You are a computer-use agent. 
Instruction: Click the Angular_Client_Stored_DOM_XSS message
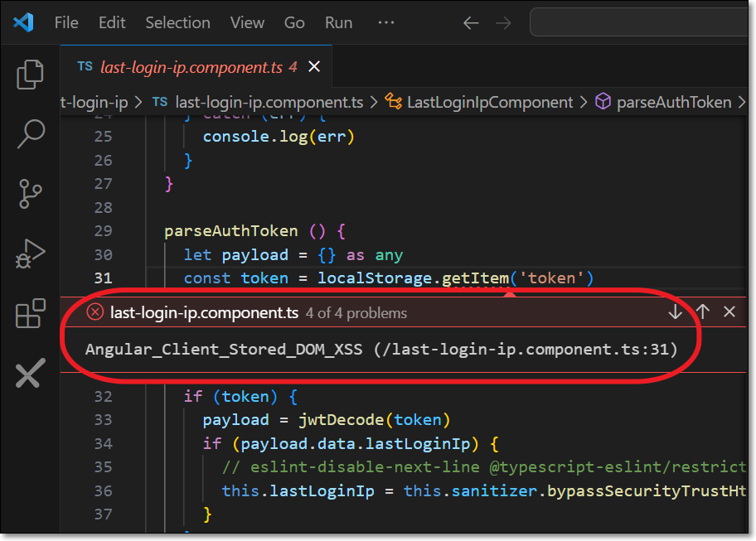[x=381, y=350]
